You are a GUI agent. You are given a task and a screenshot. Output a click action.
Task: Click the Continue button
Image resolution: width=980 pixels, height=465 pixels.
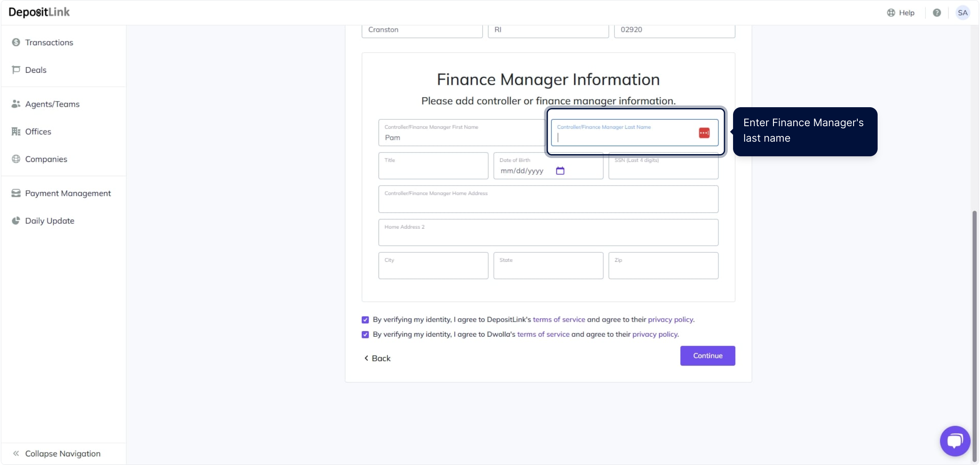[x=707, y=356]
